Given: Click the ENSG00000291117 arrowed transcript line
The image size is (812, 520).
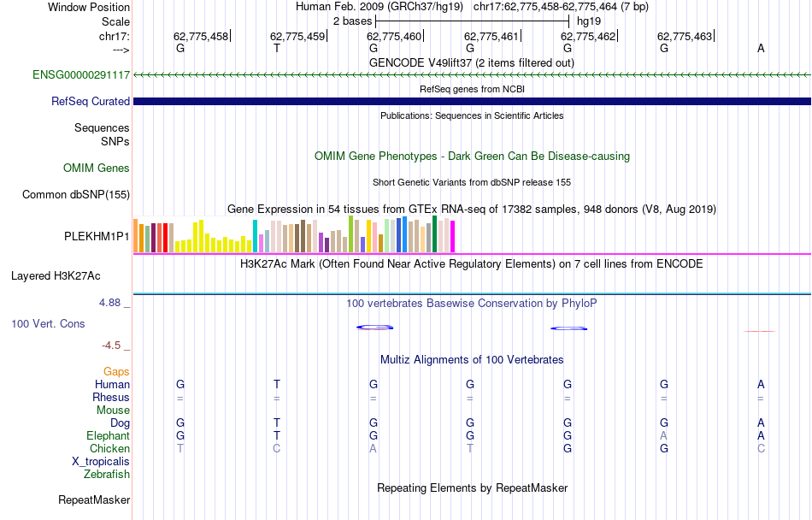Looking at the screenshot, I should (x=472, y=75).
